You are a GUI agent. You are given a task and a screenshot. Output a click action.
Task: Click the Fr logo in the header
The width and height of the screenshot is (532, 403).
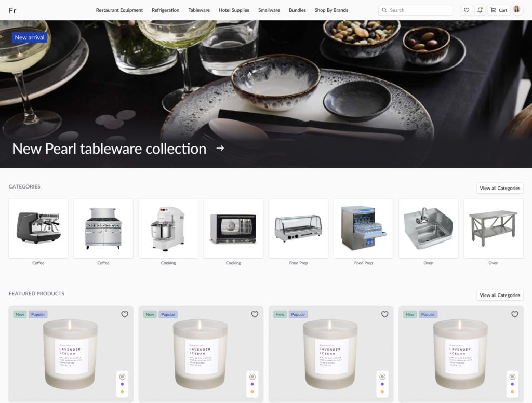point(12,10)
